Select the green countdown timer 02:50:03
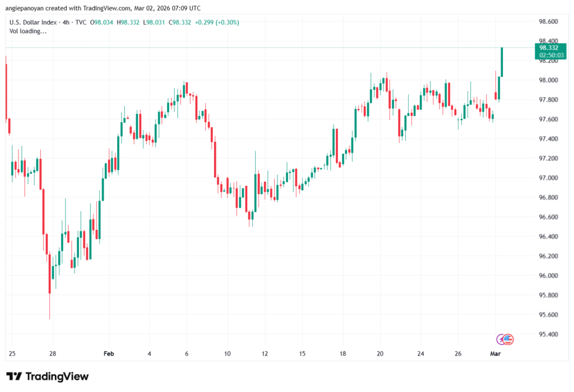This screenshot has width=574, height=392. click(x=552, y=56)
